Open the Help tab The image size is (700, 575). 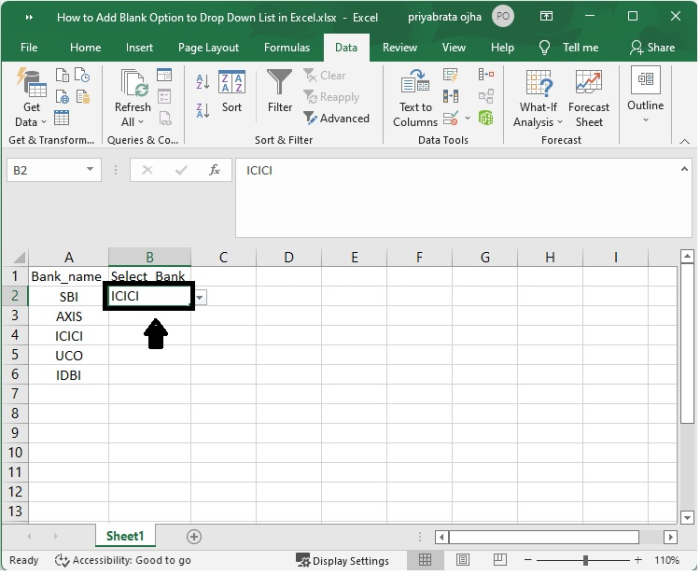click(502, 48)
